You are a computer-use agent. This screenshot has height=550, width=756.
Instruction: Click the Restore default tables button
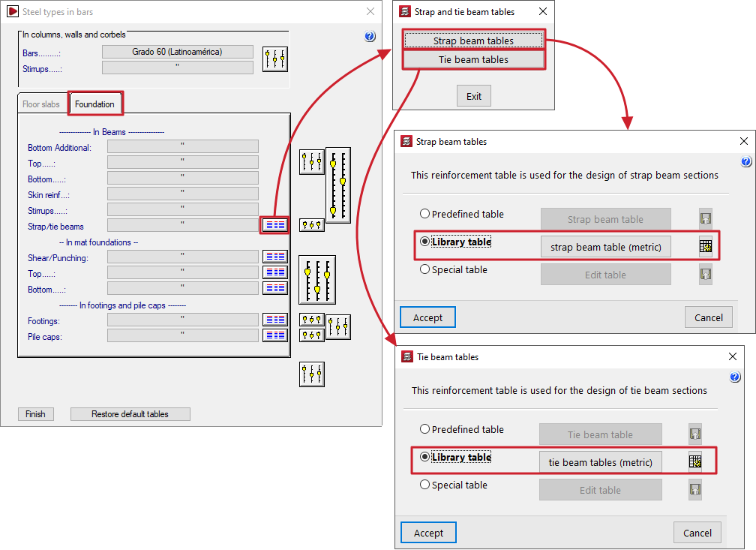click(x=130, y=414)
